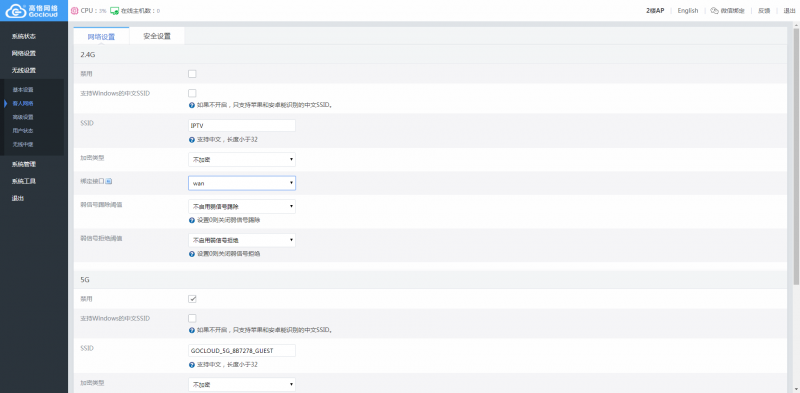Click help icon under 2.4G Windows SSID checkbox
Image resolution: width=800 pixels, height=393 pixels.
tap(192, 105)
